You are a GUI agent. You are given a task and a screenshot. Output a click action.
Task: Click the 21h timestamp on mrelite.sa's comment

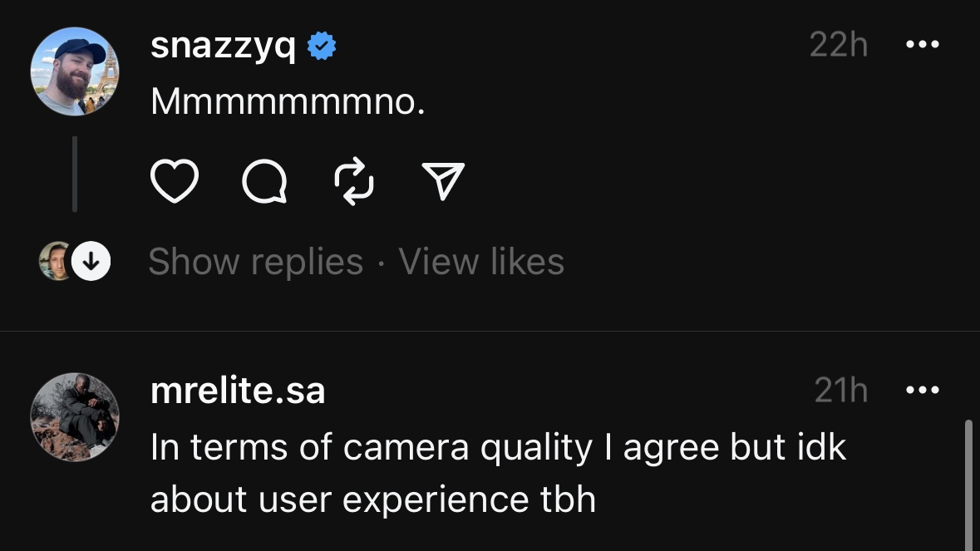coord(840,390)
